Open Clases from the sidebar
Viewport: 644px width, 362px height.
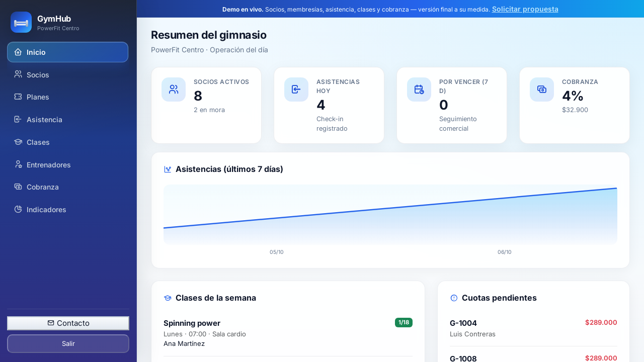click(68, 142)
